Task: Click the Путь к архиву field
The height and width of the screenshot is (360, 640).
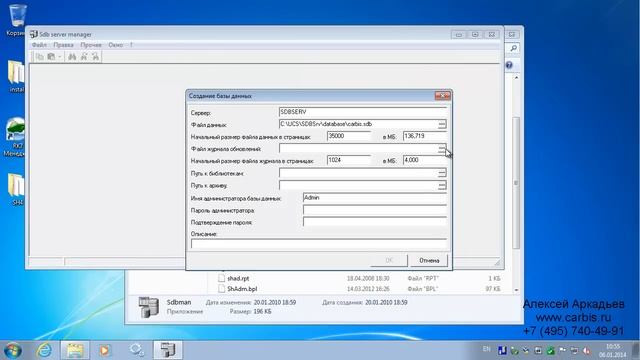Action: pos(358,185)
